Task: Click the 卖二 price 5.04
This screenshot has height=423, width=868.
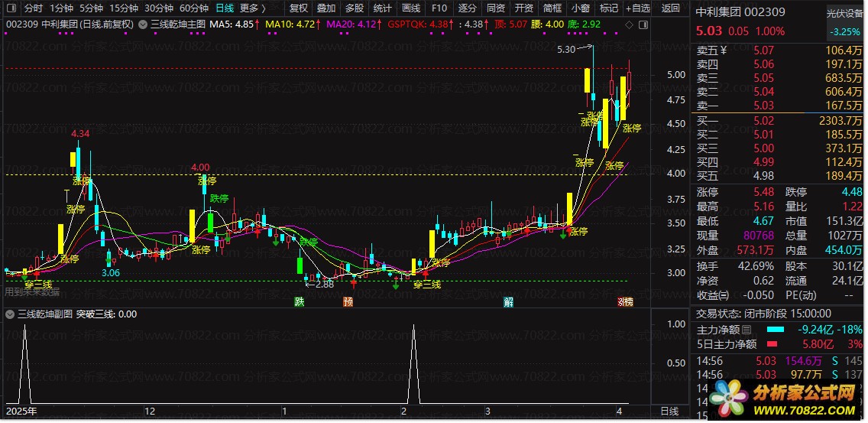Action: click(763, 92)
